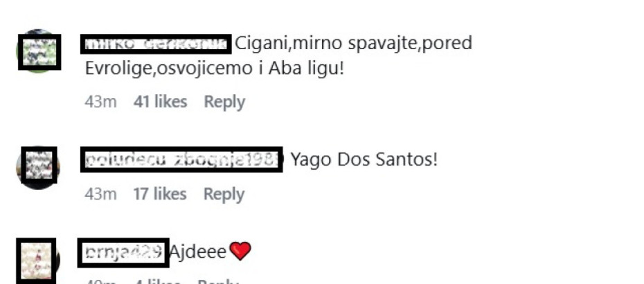Click the 43m timestamp beside 17 likes
Image resolution: width=644 pixels, height=284 pixels.
[100, 194]
